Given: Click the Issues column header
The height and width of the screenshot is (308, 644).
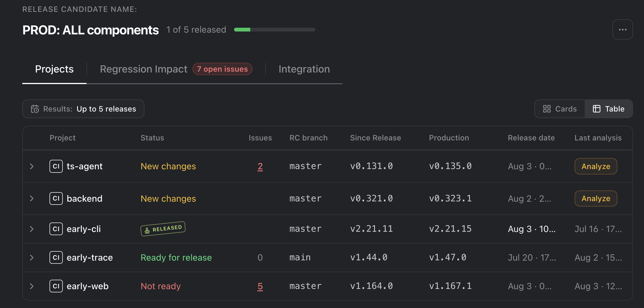Looking at the screenshot, I should 260,138.
